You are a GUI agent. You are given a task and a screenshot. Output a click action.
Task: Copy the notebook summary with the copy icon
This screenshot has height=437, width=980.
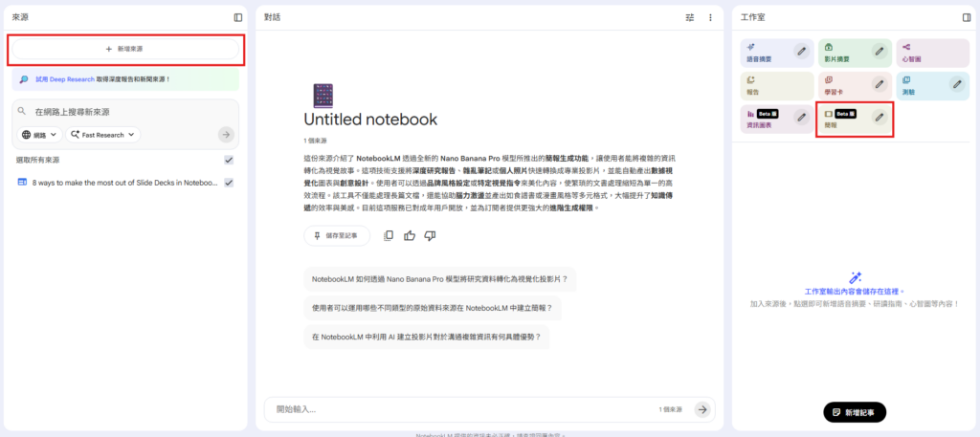point(389,235)
